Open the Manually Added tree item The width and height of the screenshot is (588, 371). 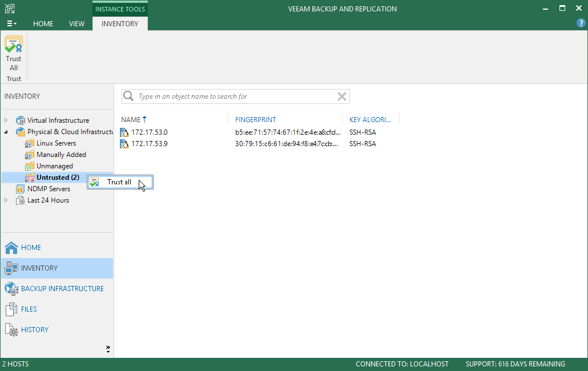(61, 155)
